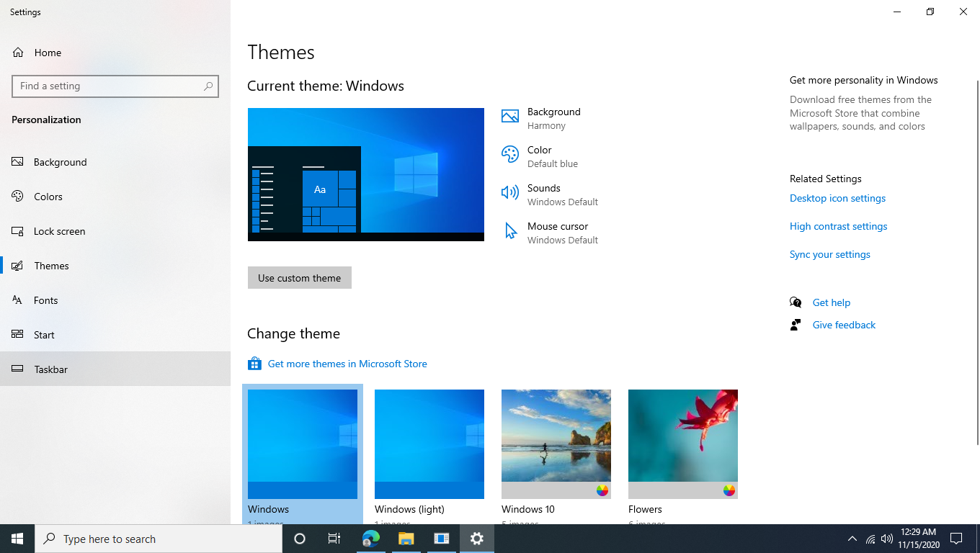Open Sounds speaker icon in theme details
Viewport: 980px width, 553px height.
pyautogui.click(x=510, y=192)
